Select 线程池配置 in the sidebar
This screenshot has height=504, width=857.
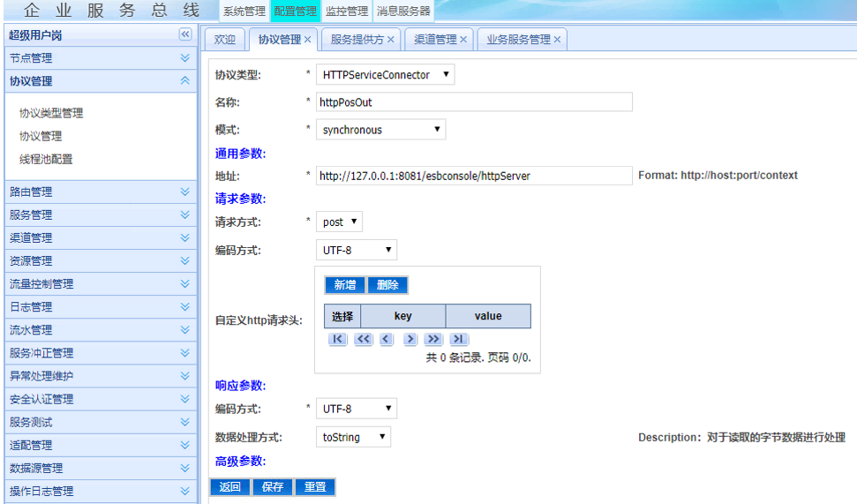46,160
